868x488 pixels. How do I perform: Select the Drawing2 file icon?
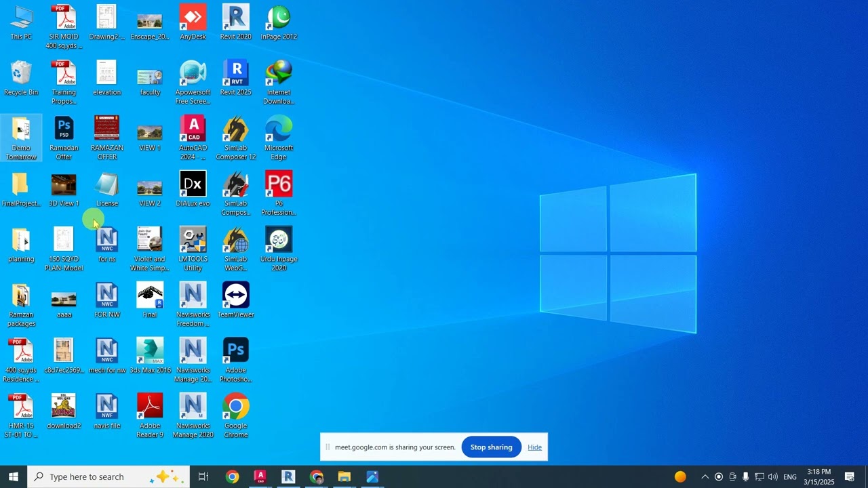point(107,23)
